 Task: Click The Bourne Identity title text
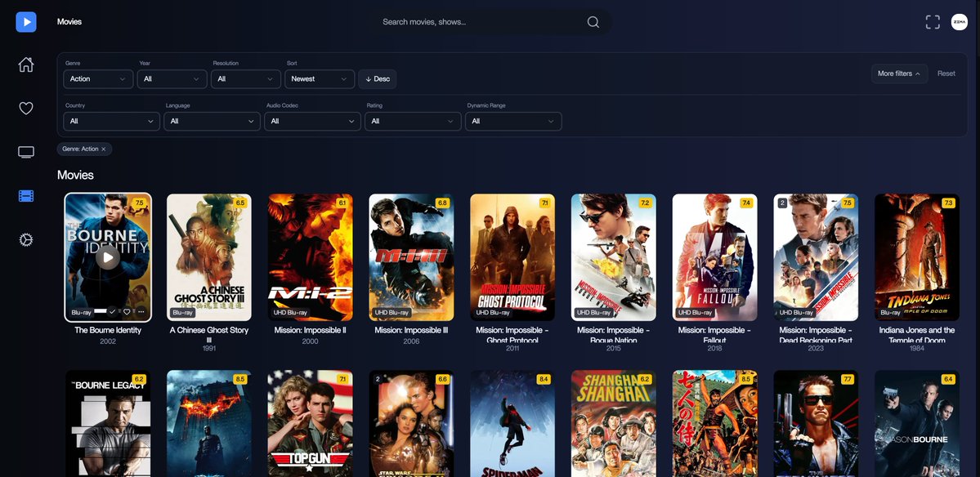tap(108, 330)
